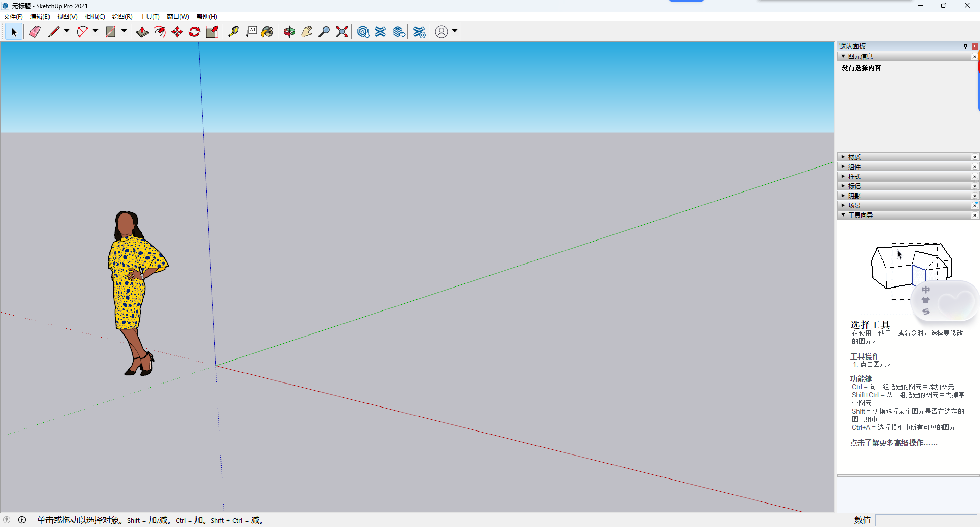The height and width of the screenshot is (527, 980).
Task: Open the 相机(C) menu
Action: [95, 16]
